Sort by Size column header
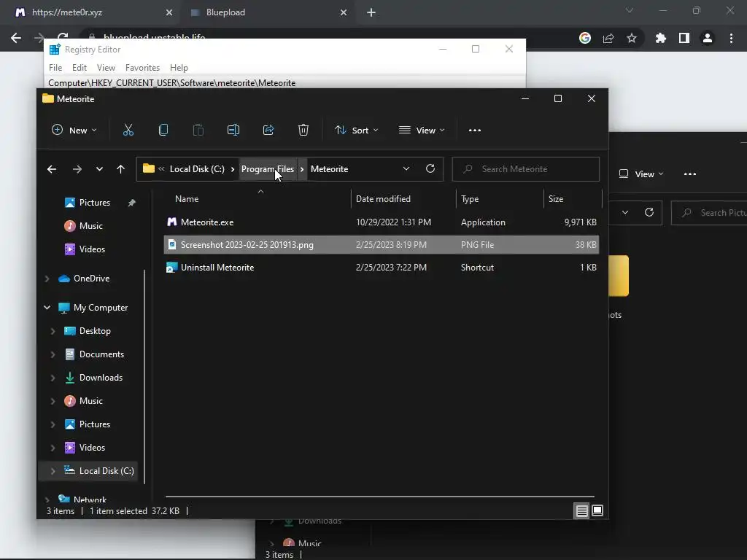747x560 pixels. (555, 199)
